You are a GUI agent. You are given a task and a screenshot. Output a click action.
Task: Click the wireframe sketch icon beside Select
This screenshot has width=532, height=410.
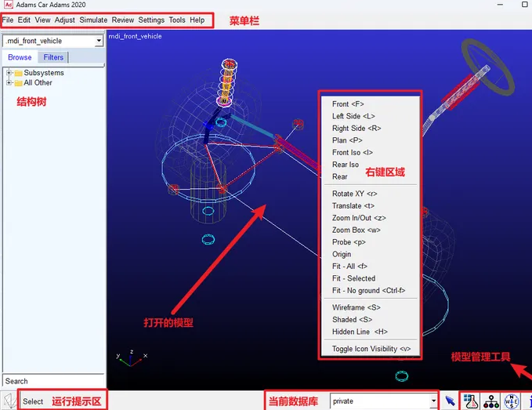tap(9, 401)
